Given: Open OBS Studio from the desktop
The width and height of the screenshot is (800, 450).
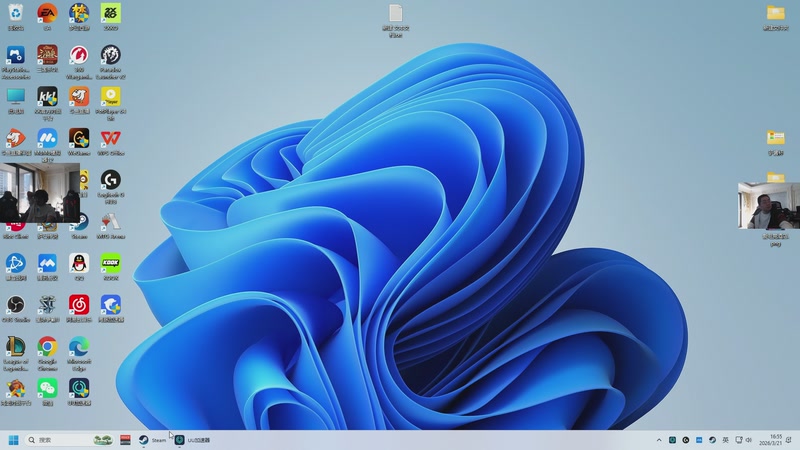Looking at the screenshot, I should 16,309.
